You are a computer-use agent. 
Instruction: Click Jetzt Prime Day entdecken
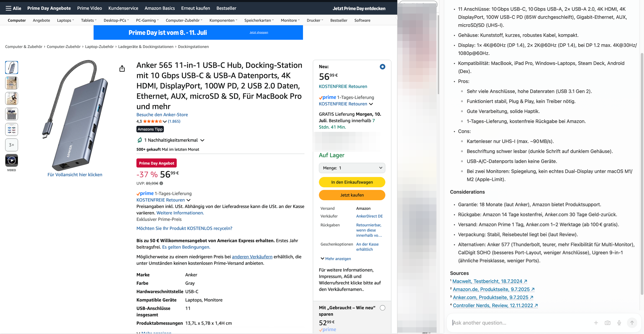[x=359, y=8]
